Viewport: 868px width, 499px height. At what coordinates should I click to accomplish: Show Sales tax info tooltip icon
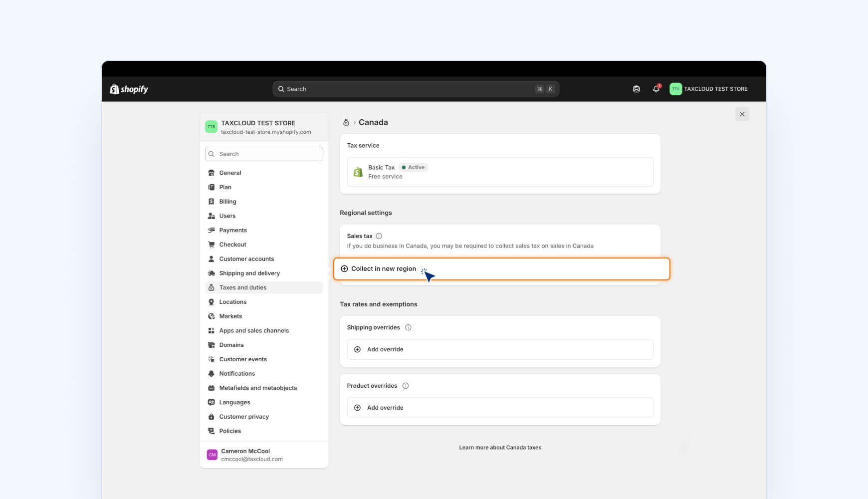[x=379, y=236]
